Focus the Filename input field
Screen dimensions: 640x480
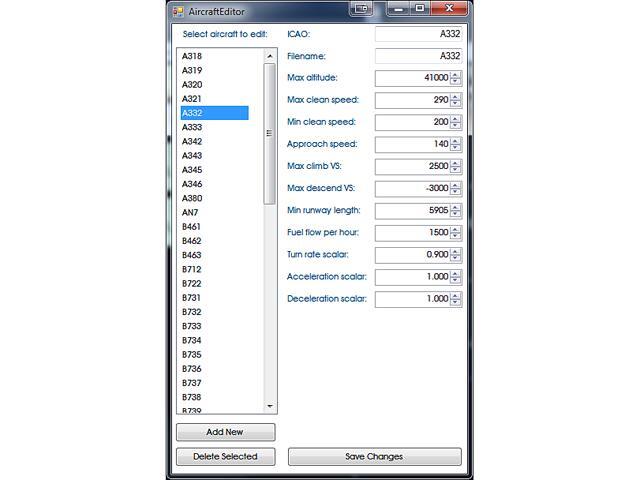point(417,56)
